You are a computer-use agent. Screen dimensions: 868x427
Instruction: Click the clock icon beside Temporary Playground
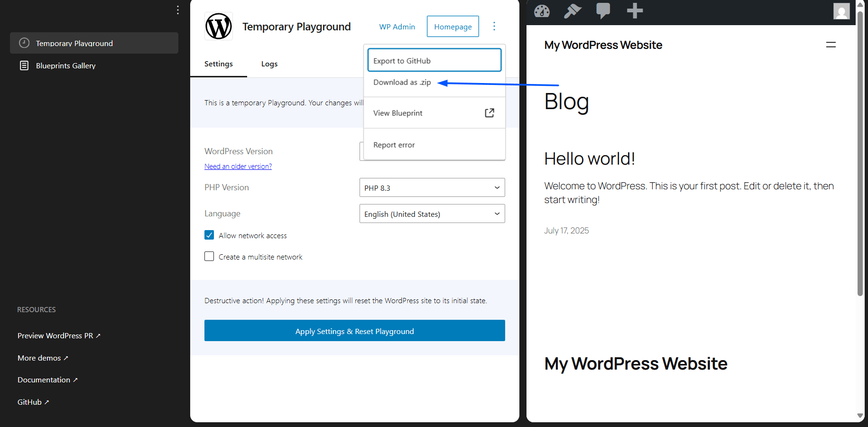coord(24,43)
